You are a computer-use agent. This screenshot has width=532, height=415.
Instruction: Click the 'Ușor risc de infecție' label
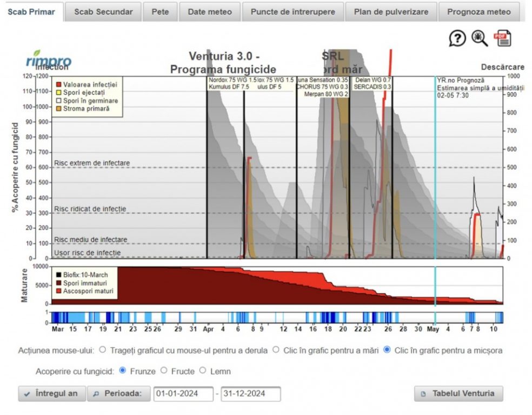[x=87, y=253]
